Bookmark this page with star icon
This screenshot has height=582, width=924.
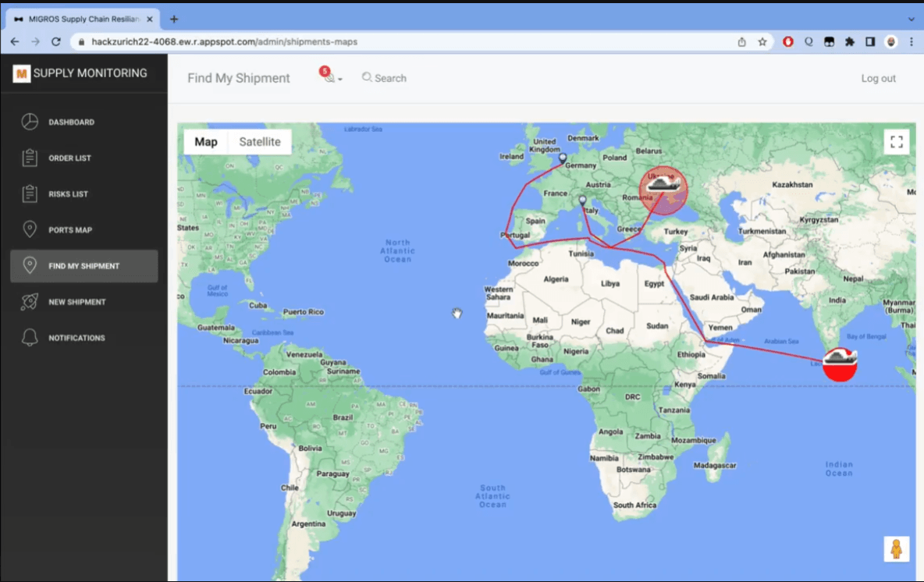coord(762,42)
